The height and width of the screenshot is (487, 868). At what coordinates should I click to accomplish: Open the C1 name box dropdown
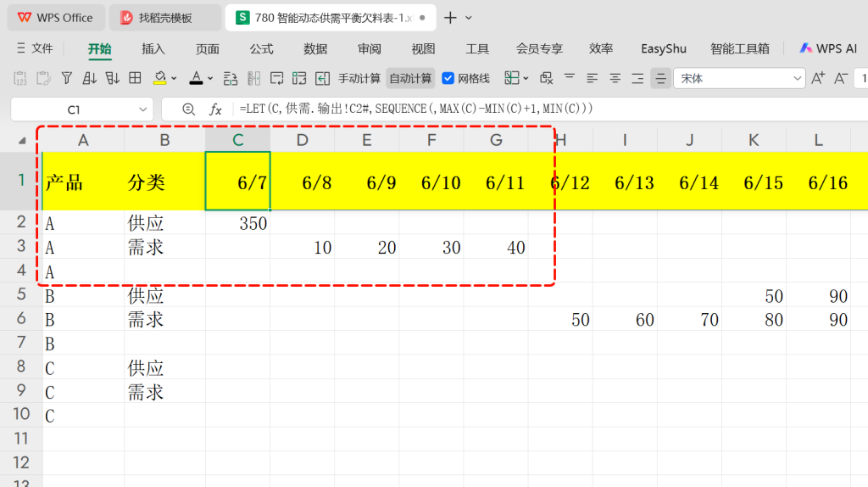[142, 109]
